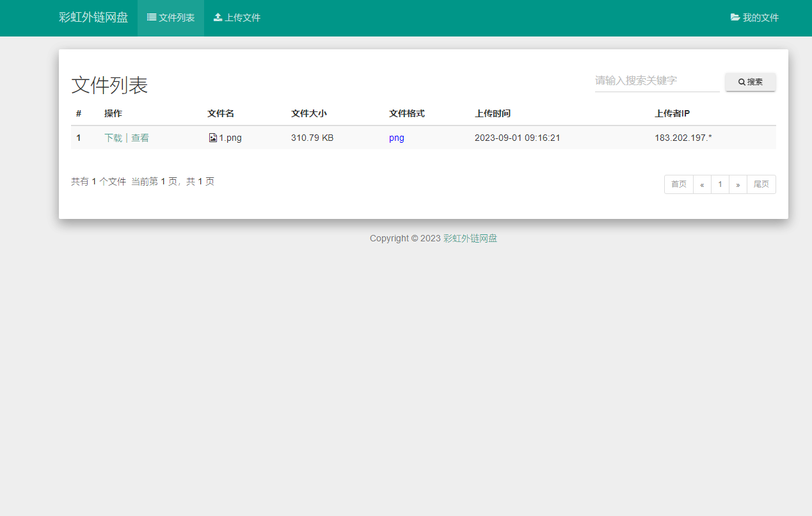Image resolution: width=812 pixels, height=516 pixels.
Task: Click the » next page arrow
Action: (738, 184)
